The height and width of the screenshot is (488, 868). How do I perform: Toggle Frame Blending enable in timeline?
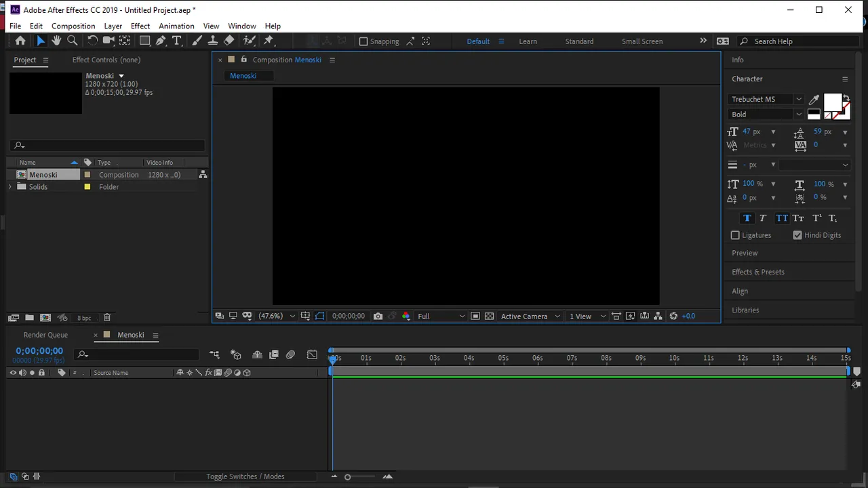274,354
